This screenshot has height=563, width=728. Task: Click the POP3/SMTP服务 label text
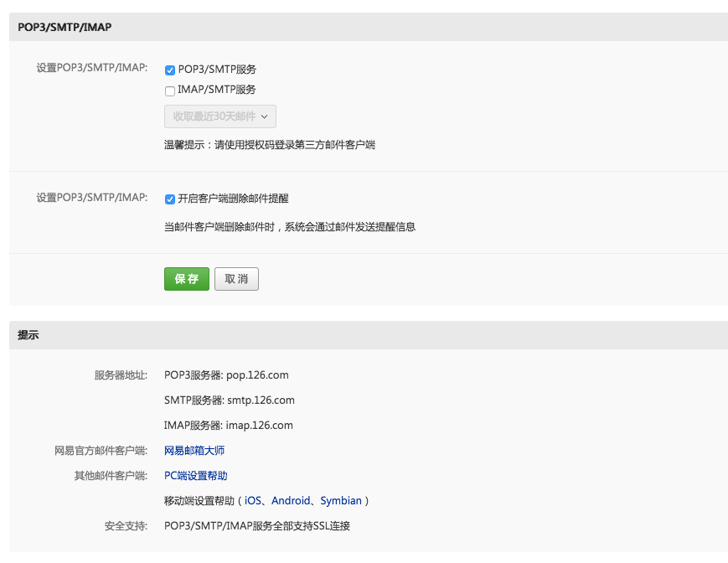point(217,70)
